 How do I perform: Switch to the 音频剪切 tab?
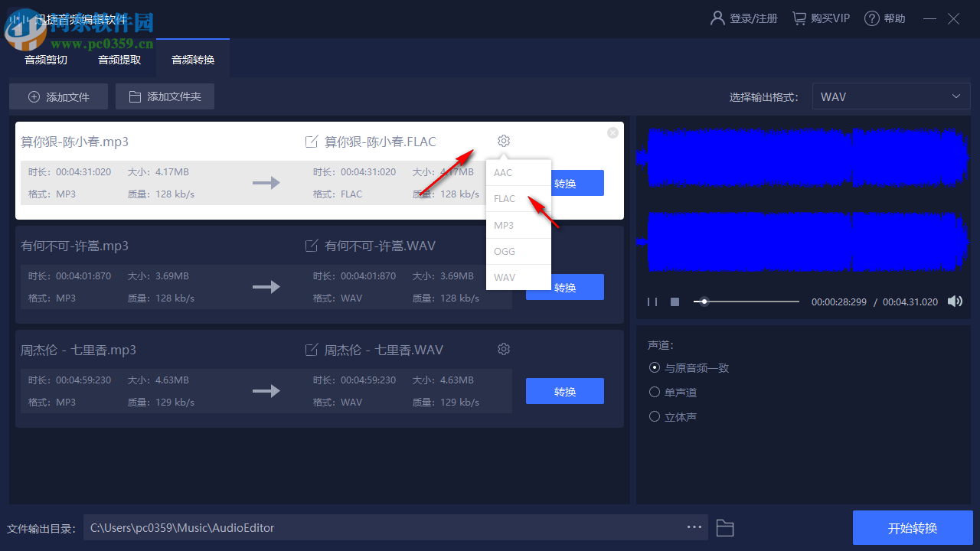45,59
